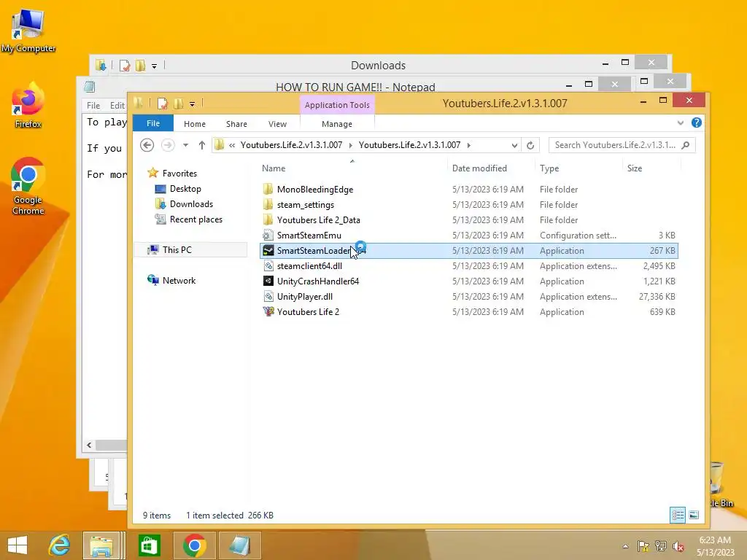Select the SmartSteamEmu config file icon
747x560 pixels.
click(268, 235)
